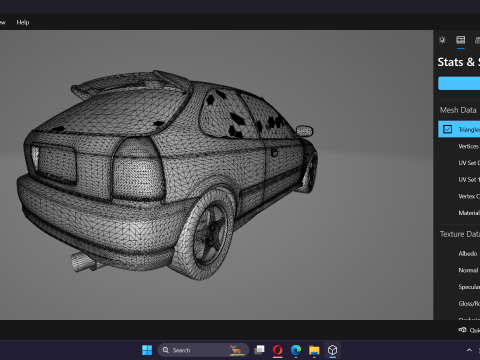Select the Material mesh data option
The height and width of the screenshot is (360, 480).
[469, 213]
